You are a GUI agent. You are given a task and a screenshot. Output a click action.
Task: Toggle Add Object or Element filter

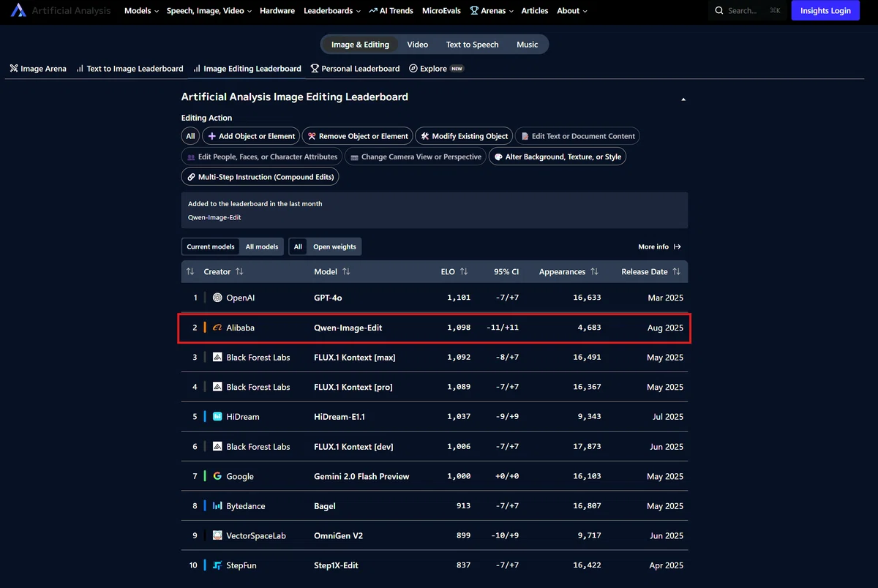point(251,136)
